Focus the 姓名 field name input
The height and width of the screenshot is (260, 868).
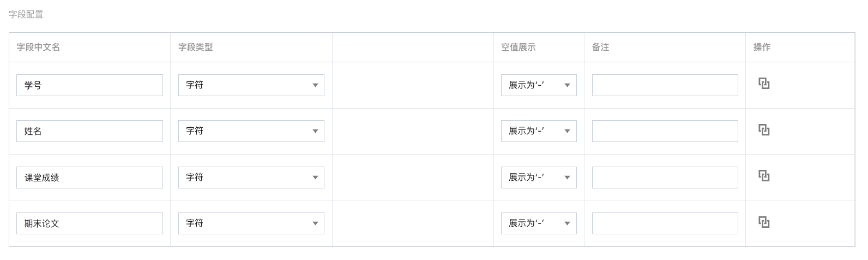point(89,131)
